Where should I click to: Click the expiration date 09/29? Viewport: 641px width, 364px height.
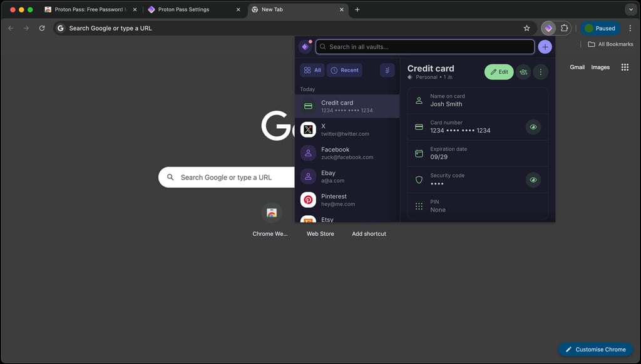(x=439, y=157)
